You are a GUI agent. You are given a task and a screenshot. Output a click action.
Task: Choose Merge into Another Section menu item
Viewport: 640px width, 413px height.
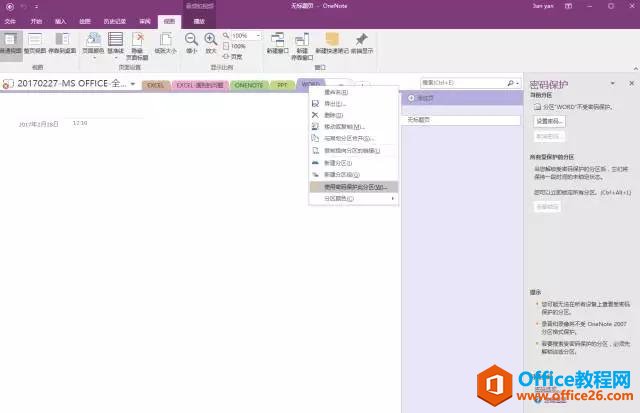pos(354,138)
